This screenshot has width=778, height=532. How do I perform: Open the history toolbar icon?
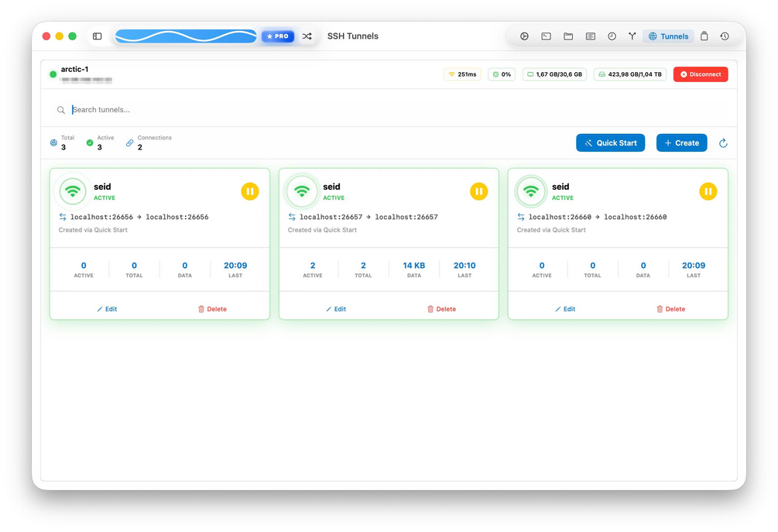pyautogui.click(x=725, y=36)
